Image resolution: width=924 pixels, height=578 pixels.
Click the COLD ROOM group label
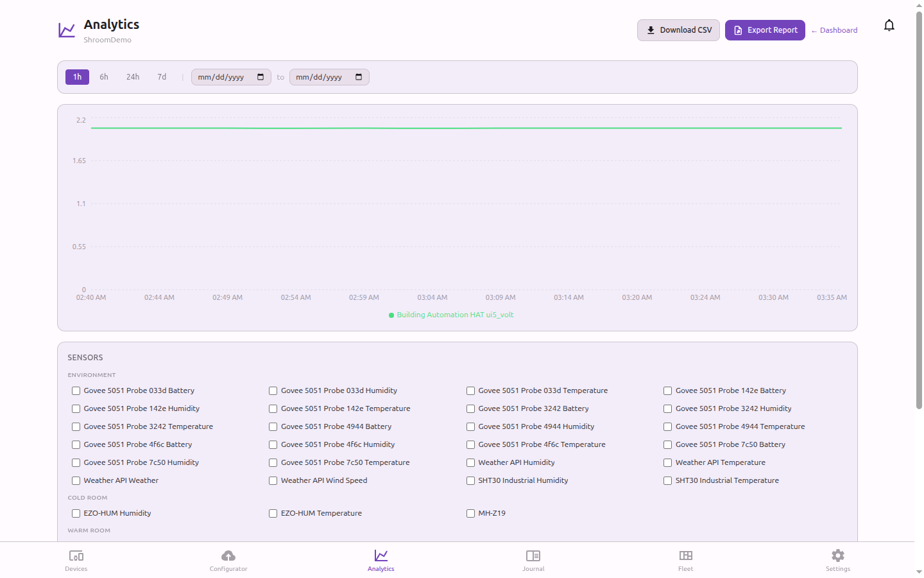point(87,498)
